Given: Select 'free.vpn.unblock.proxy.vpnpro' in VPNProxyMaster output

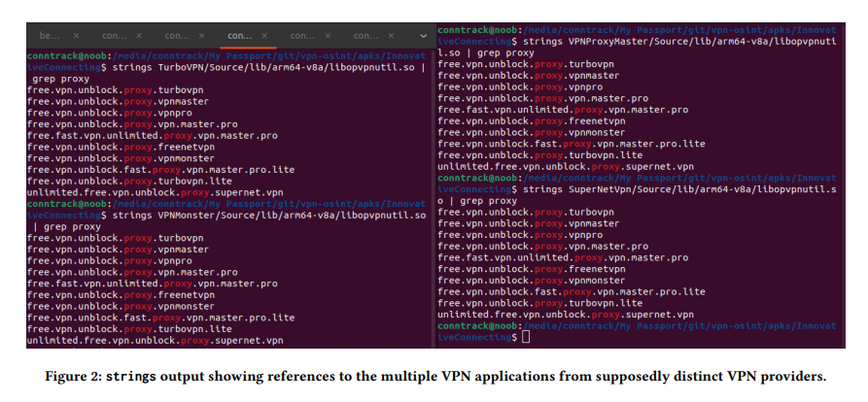Looking at the screenshot, I should click(x=520, y=86).
